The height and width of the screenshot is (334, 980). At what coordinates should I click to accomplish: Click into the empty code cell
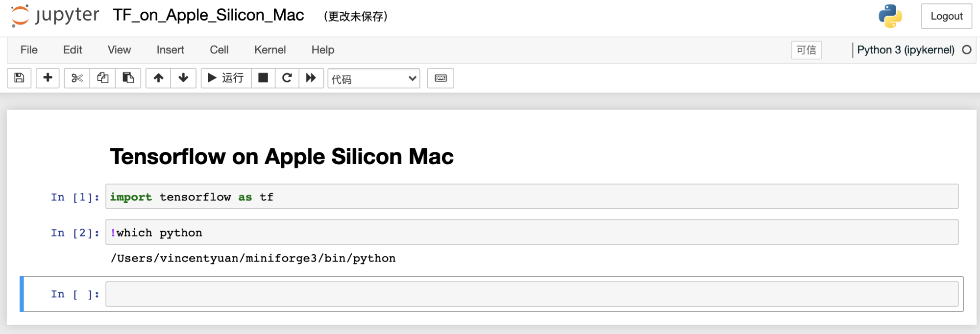point(532,294)
